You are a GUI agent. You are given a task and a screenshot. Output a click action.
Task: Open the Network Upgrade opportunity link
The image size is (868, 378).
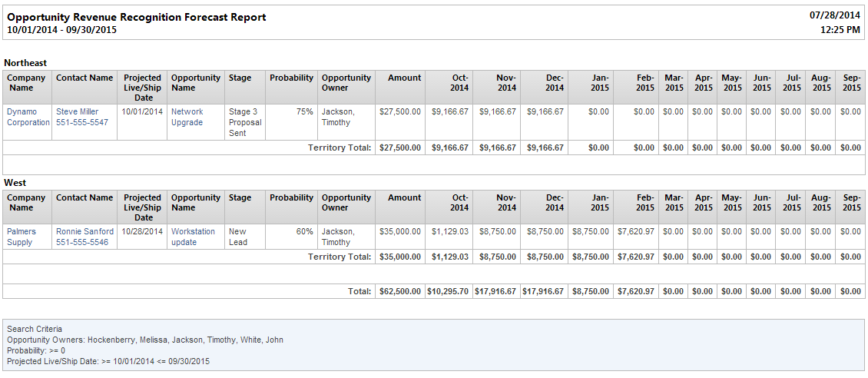click(187, 117)
